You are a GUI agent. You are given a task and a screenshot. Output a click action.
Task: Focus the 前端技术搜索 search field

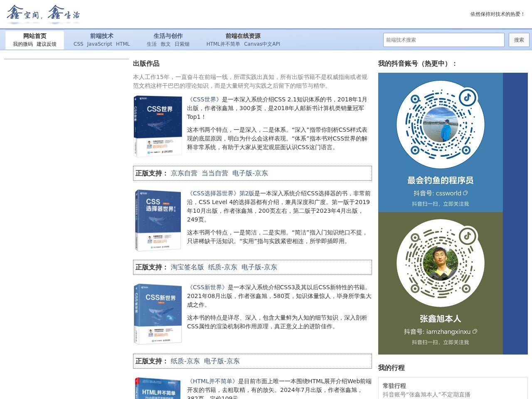click(x=443, y=40)
